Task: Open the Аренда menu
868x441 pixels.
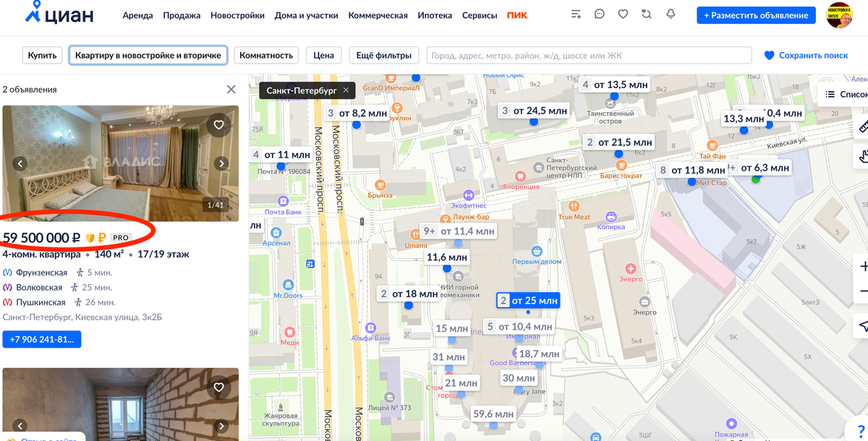Action: pos(137,15)
